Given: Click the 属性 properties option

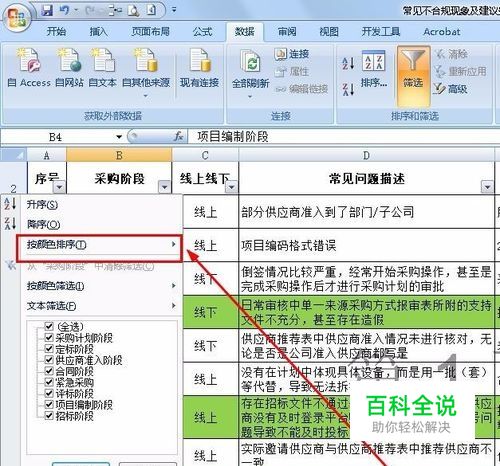Looking at the screenshot, I should (x=292, y=71).
